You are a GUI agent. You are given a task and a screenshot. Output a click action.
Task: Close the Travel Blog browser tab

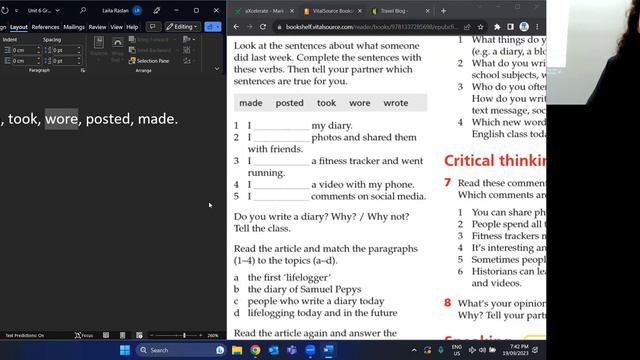(427, 11)
